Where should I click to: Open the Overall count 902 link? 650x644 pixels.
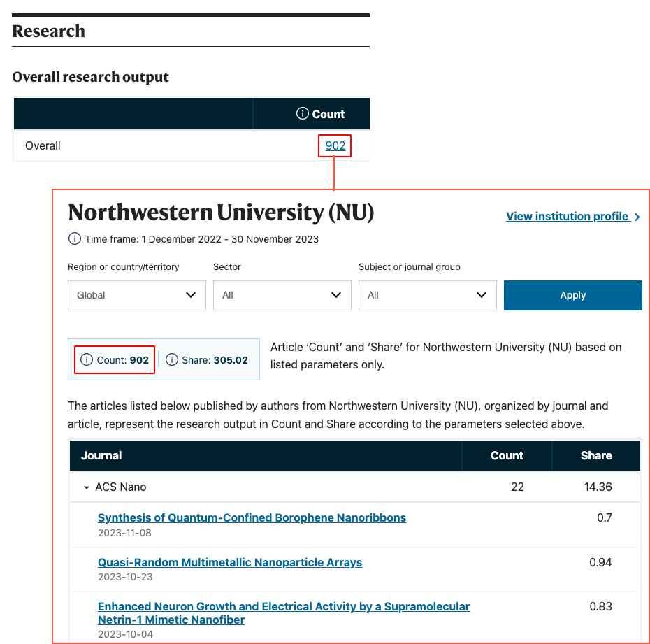(335, 145)
